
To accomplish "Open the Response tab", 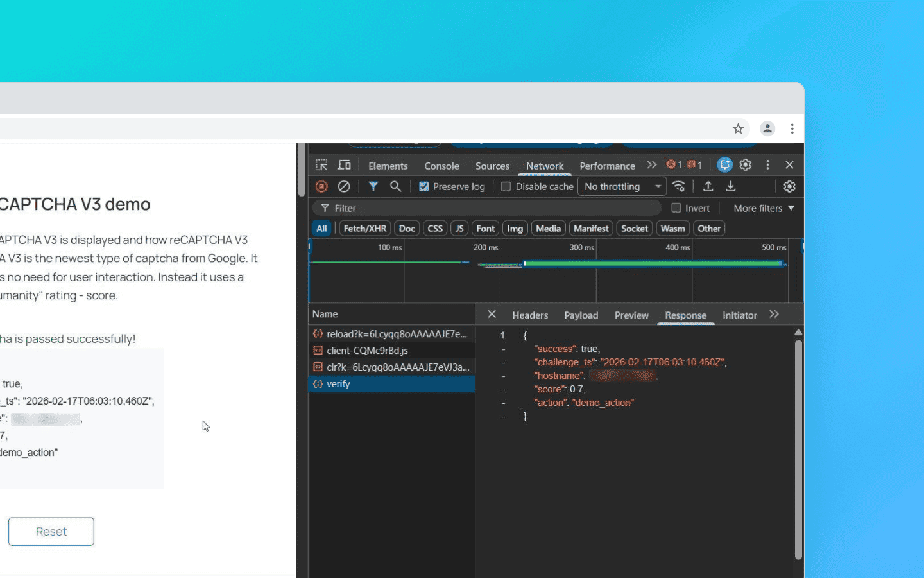I will point(685,315).
